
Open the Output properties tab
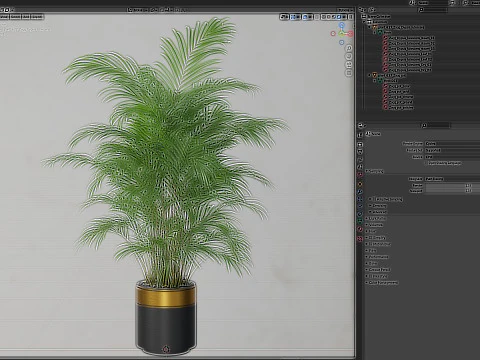(x=360, y=152)
